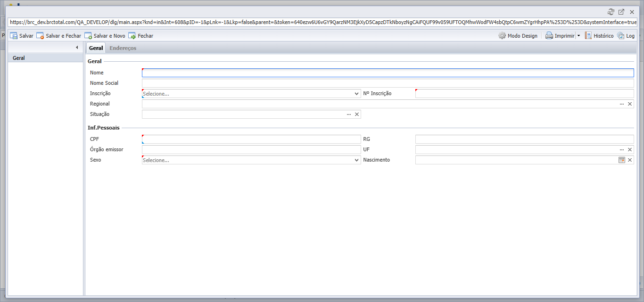This screenshot has width=644, height=302.
Task: Open the Nascimento calendar picker
Action: (622, 160)
